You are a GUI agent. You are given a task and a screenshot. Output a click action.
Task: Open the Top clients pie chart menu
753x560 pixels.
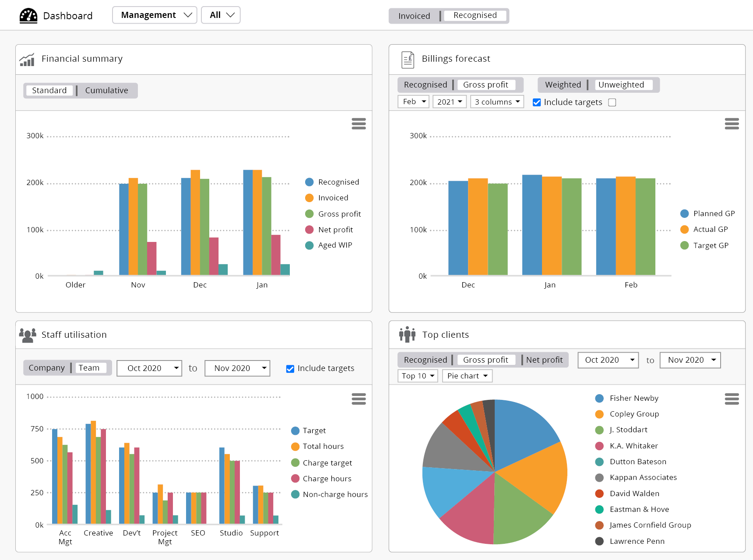[732, 399]
